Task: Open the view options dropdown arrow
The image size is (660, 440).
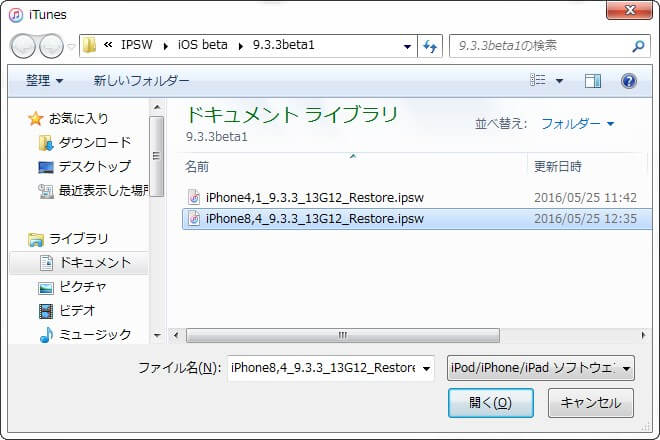Action: click(559, 80)
